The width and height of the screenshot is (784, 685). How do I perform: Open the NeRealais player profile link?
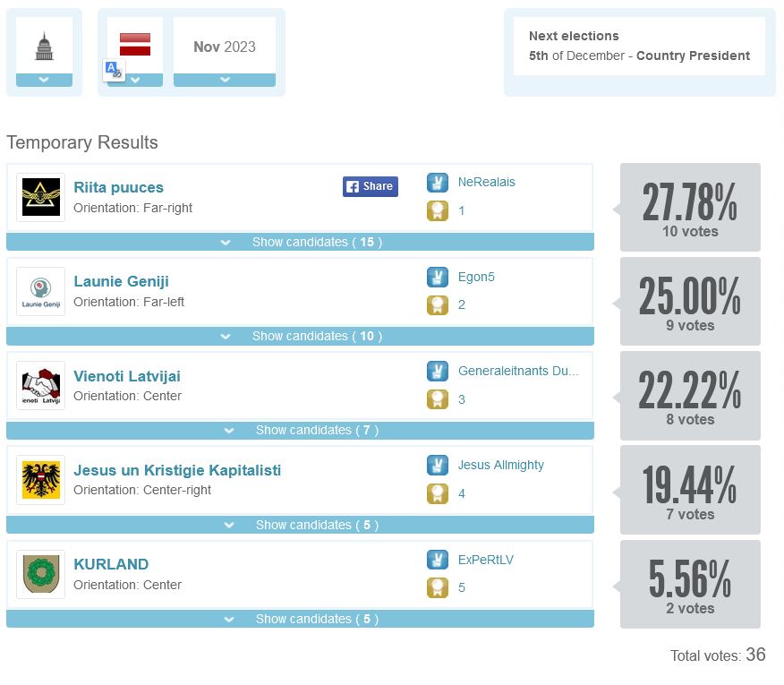click(486, 182)
